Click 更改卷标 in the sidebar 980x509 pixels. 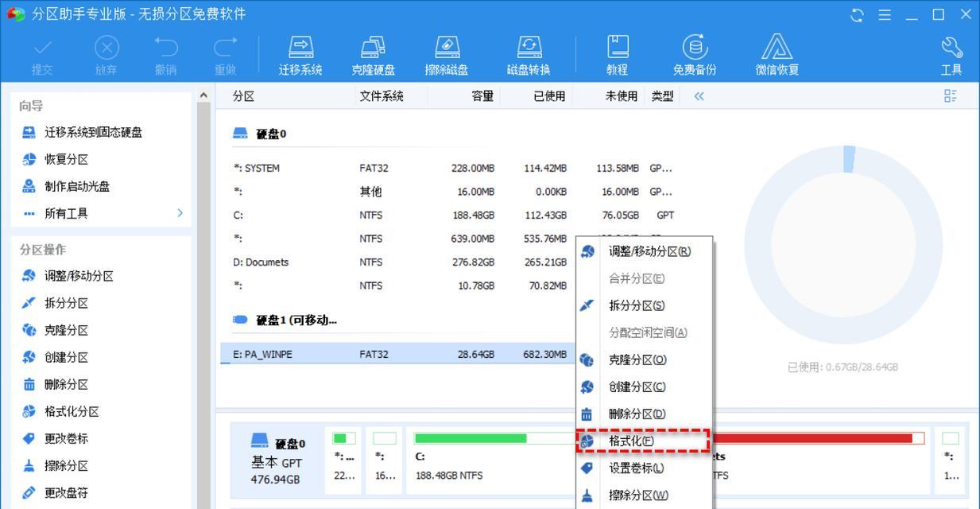pos(55,438)
